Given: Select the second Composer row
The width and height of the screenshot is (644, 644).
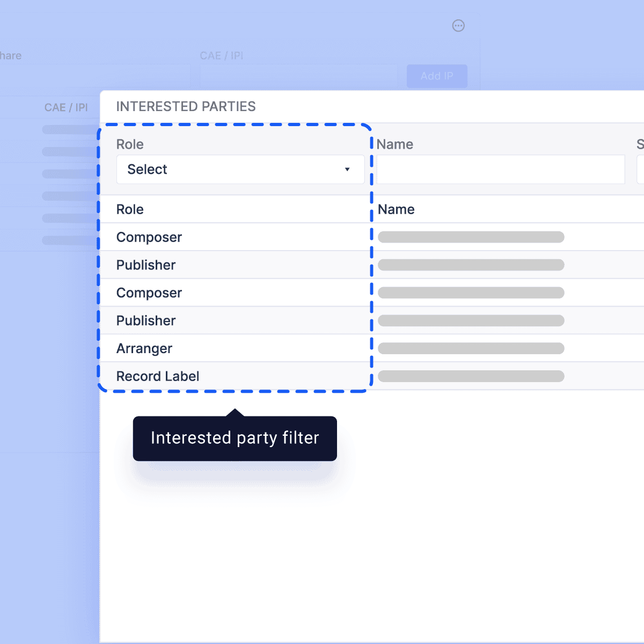Looking at the screenshot, I should (x=149, y=293).
